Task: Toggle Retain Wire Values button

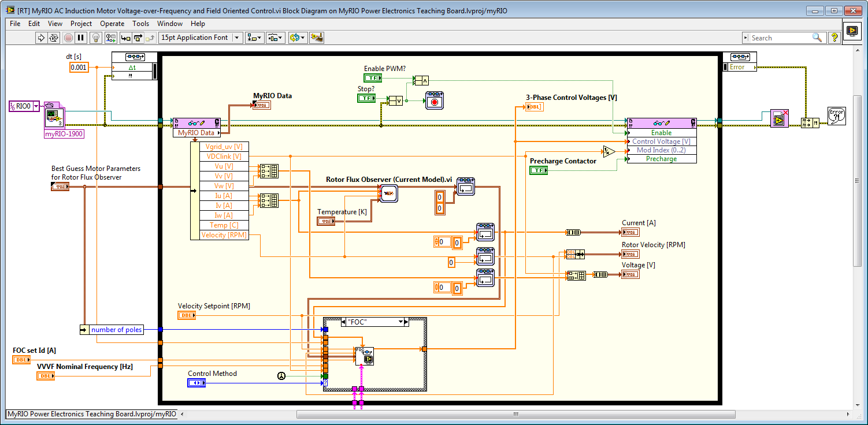Action: tap(111, 38)
